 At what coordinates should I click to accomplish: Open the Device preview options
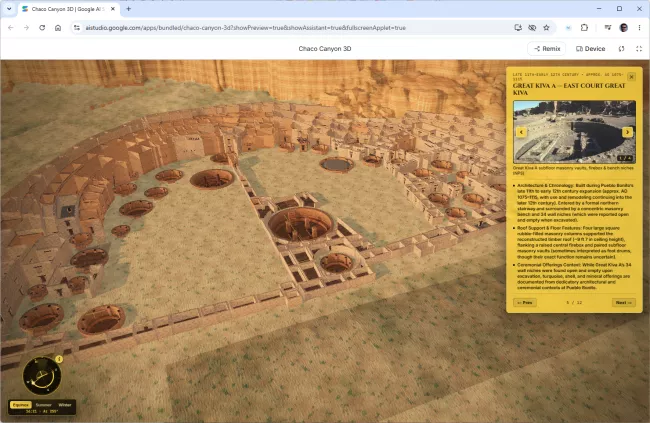(591, 49)
